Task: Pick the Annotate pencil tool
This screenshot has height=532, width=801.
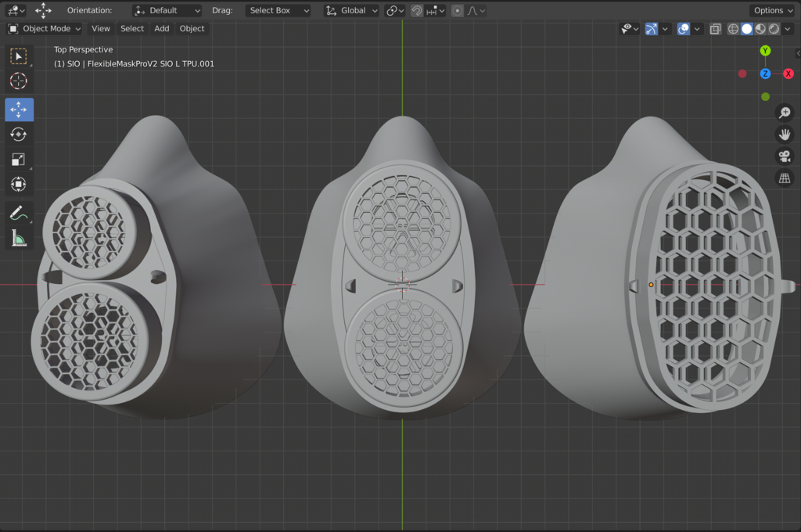Action: tap(19, 213)
